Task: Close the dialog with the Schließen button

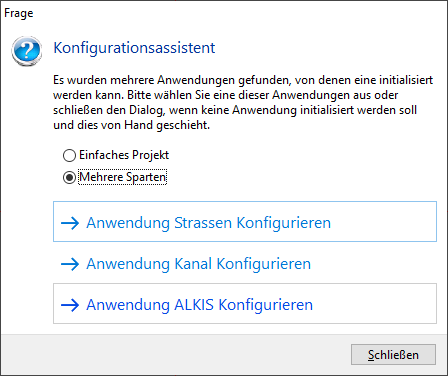Action: [393, 355]
